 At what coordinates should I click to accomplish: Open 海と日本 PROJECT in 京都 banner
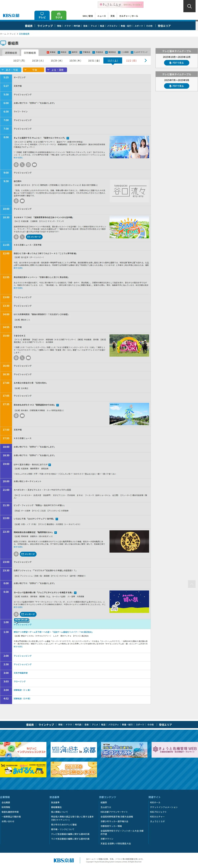point(74,750)
